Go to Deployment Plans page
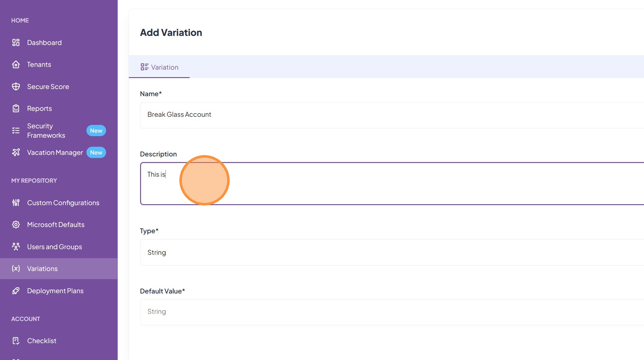The height and width of the screenshot is (360, 644). pyautogui.click(x=55, y=291)
